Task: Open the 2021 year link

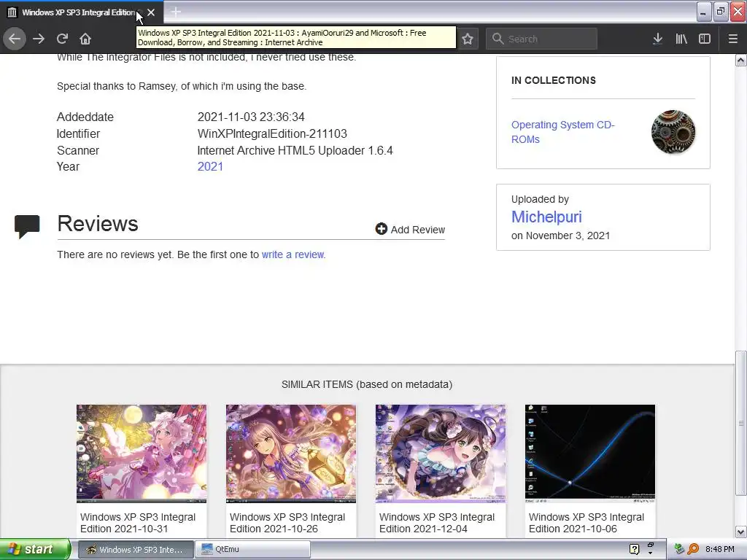Action: coord(210,167)
